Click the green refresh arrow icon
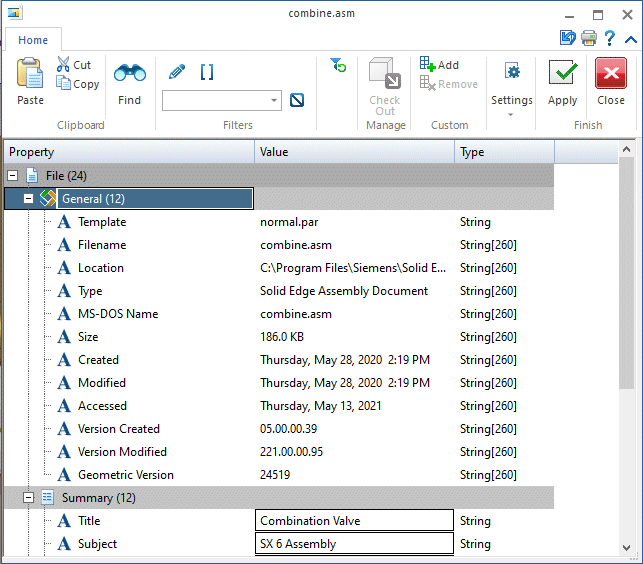This screenshot has width=643, height=564. point(338,65)
